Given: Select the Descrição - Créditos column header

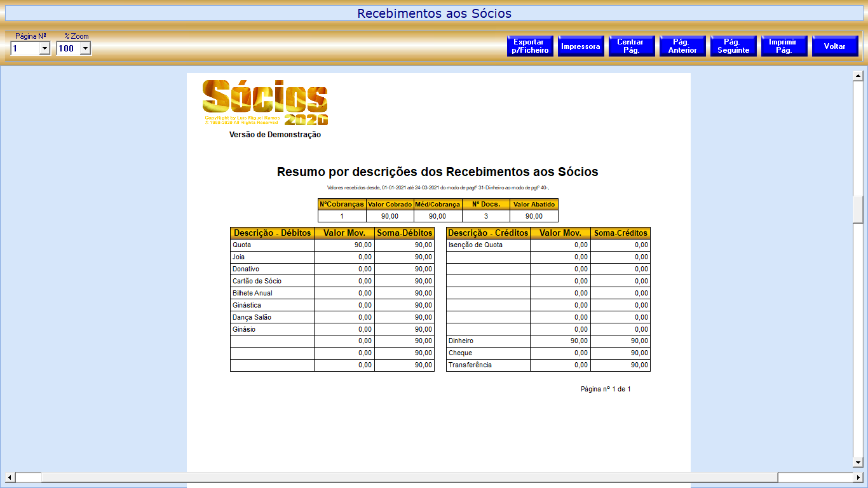Looking at the screenshot, I should 488,233.
